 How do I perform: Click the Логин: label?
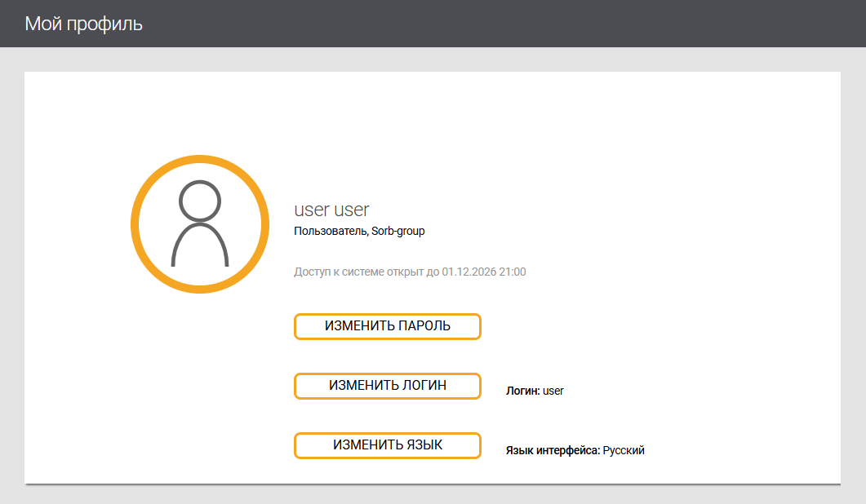point(522,391)
